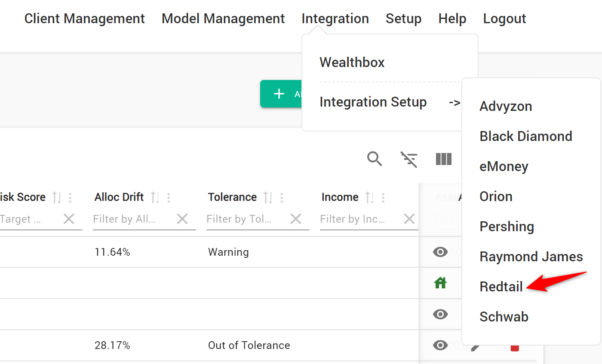Click the green house icon
Viewport: 602px width, 364px height.
(440, 283)
